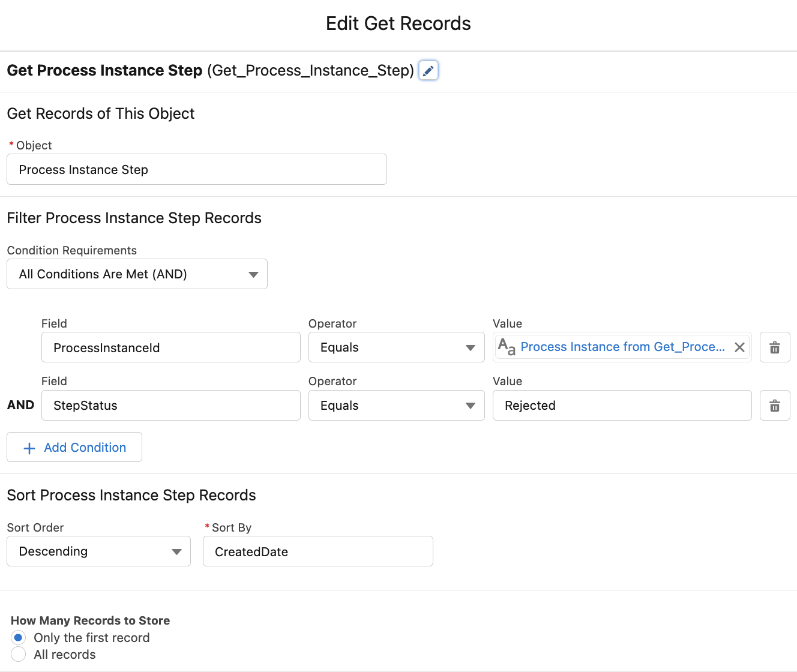Open the Process Instance from Get_Proce resource link
Image resolution: width=797 pixels, height=672 pixels.
coord(623,347)
